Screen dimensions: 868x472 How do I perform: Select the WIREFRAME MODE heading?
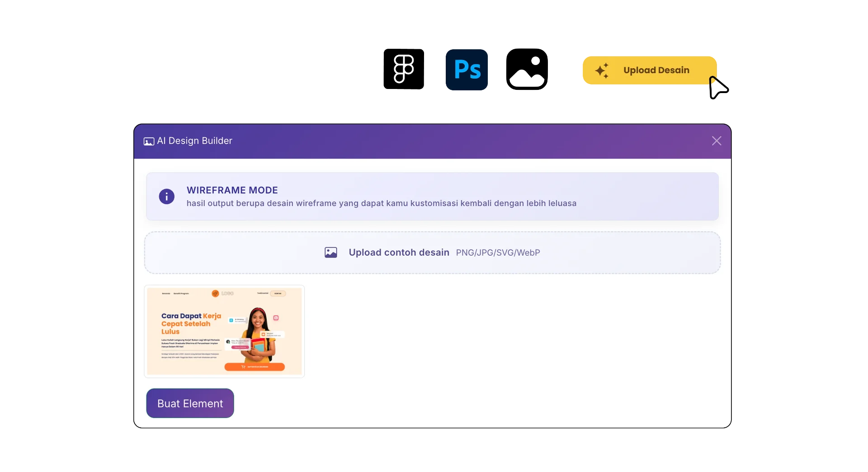pyautogui.click(x=232, y=190)
